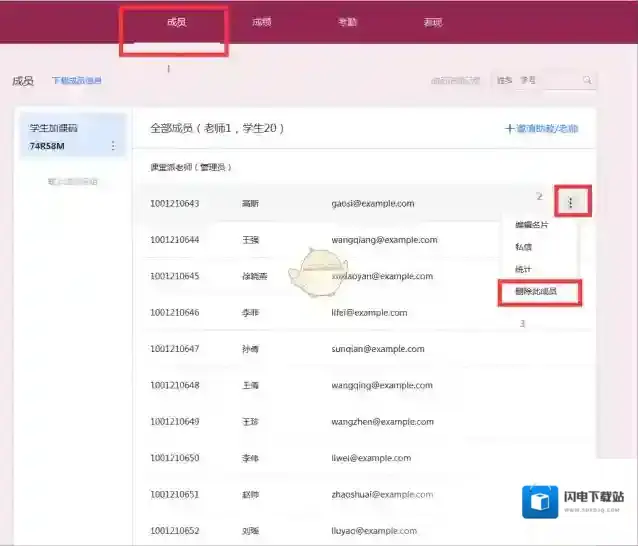Choose 编辑名片 from the popup menu
This screenshot has height=546, width=638.
tap(531, 225)
